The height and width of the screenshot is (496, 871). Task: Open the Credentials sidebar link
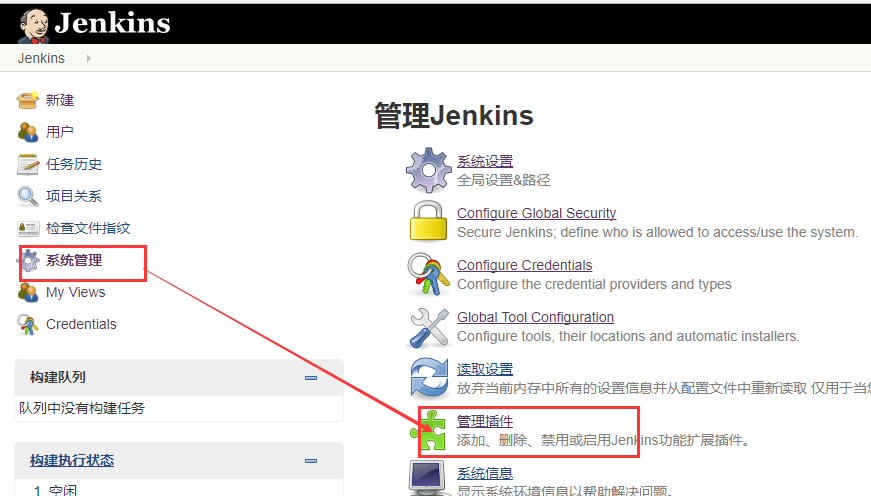81,324
